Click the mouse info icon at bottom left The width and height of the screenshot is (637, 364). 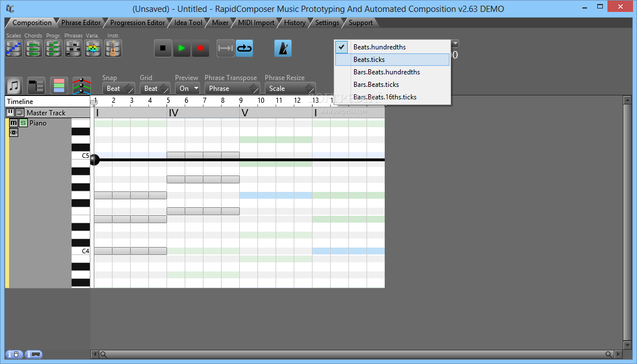(14, 354)
